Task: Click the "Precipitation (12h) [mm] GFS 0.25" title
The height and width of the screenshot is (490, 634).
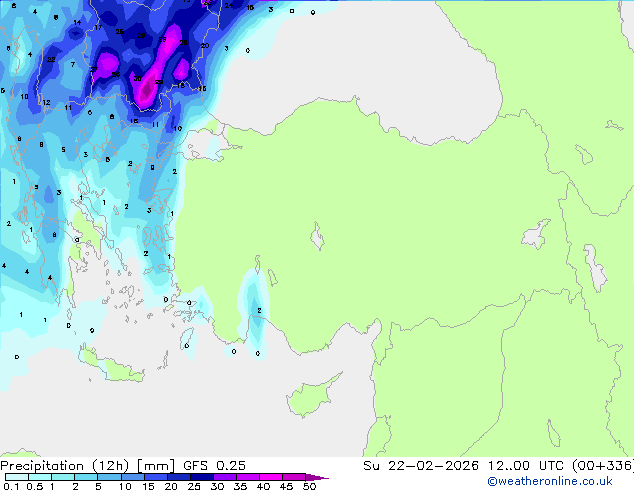Action: pos(123,466)
